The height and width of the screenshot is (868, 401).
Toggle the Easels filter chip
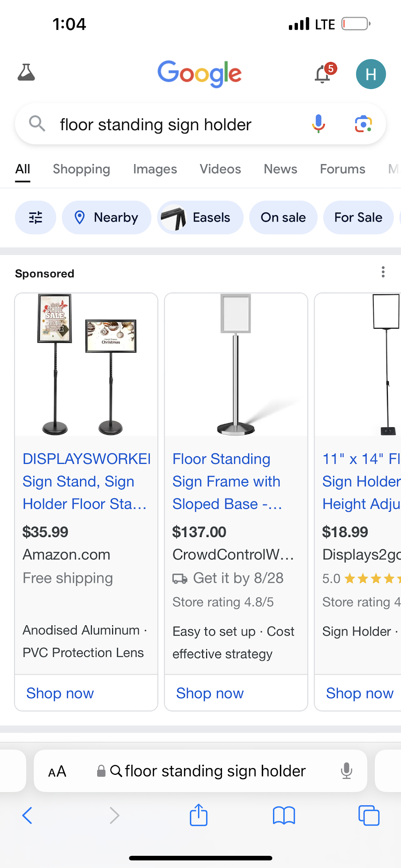point(200,217)
